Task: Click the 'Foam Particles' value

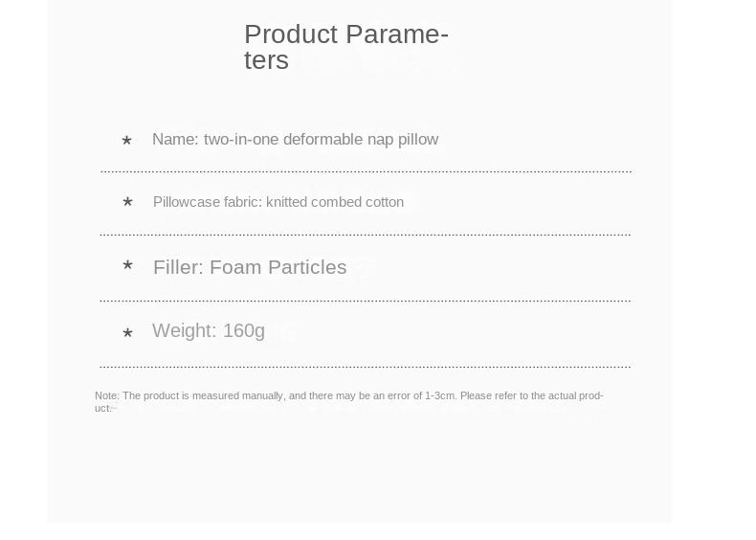Action: (x=278, y=267)
